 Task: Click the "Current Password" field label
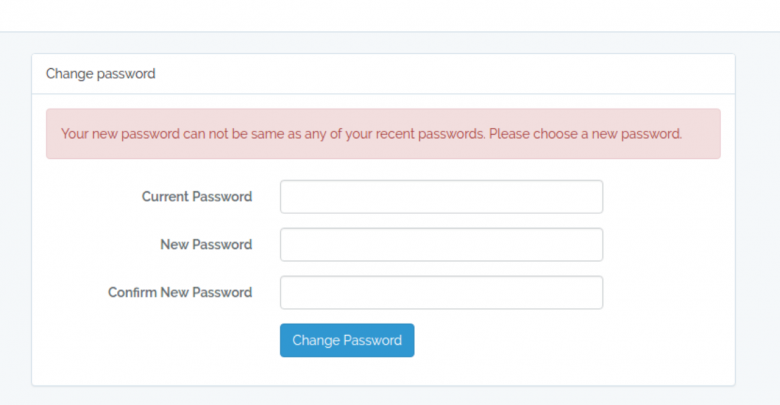coord(197,197)
